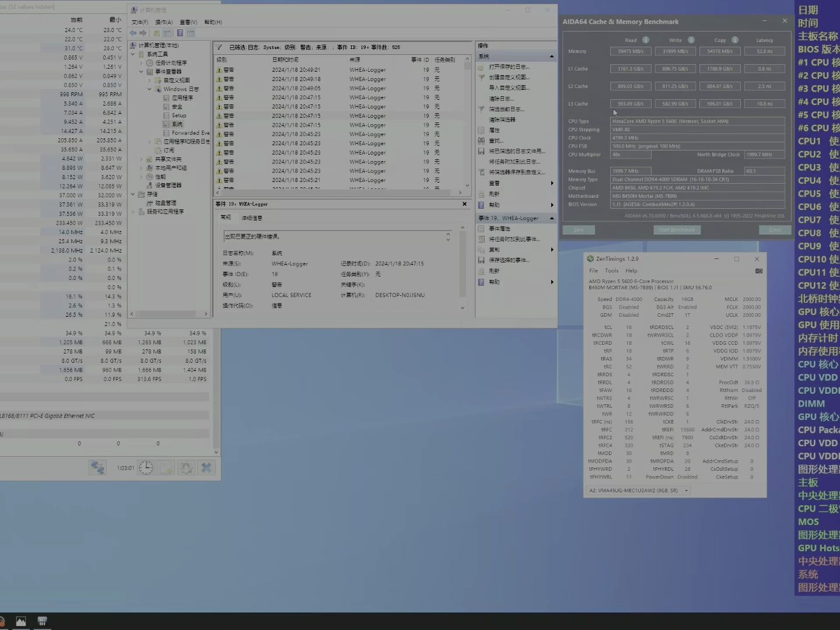Click the up-one-level folder toolbar icon

tap(156, 33)
